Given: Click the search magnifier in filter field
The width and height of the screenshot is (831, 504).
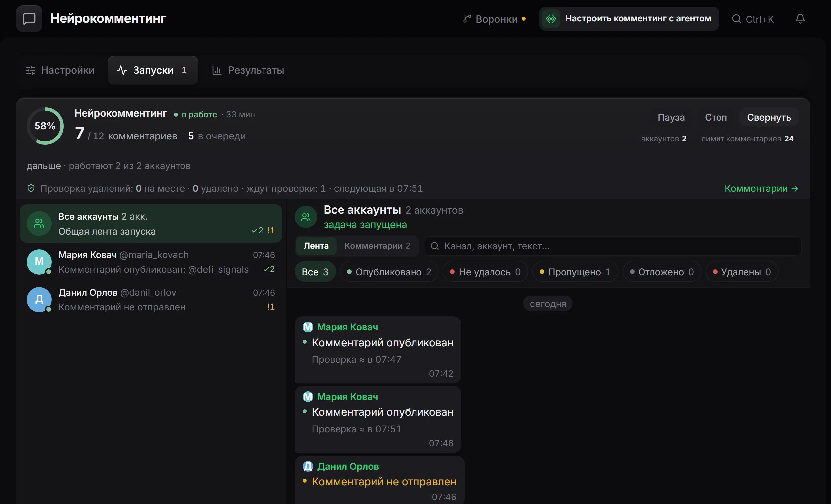Looking at the screenshot, I should point(435,246).
